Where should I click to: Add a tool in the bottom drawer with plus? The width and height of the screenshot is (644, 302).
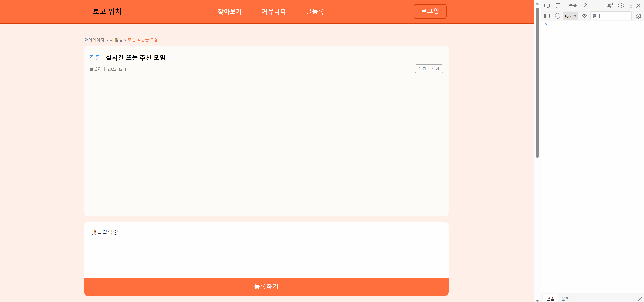583,299
